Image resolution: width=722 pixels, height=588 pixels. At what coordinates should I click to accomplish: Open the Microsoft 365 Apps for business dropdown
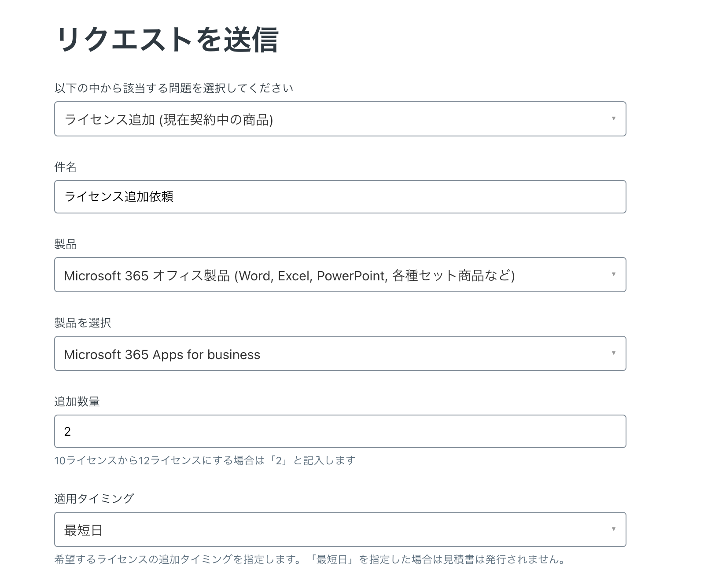coord(340,353)
